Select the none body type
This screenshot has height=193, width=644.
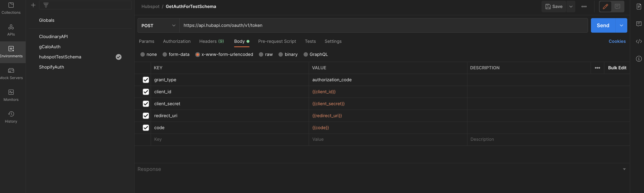click(142, 54)
